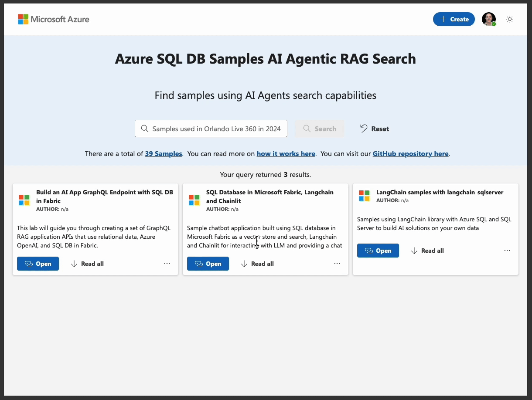Screen dimensions: 532x400
Task: Click the Create button in header
Action: click(x=454, y=19)
